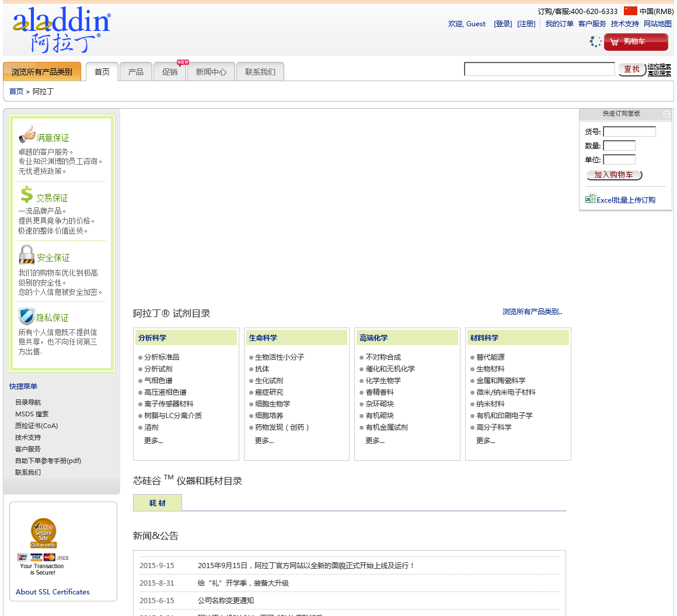The height and width of the screenshot is (616, 677).
Task: Open the 促销 tab
Action: tap(170, 72)
